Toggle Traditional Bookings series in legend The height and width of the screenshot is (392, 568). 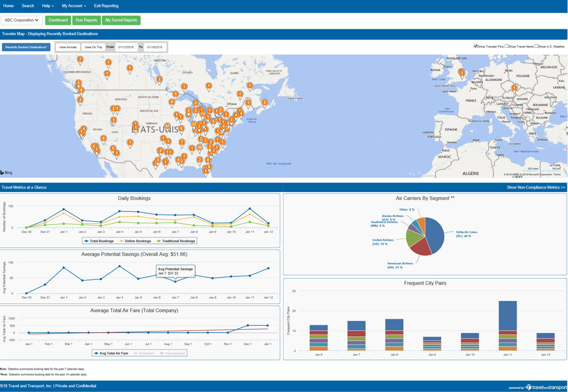click(x=175, y=241)
